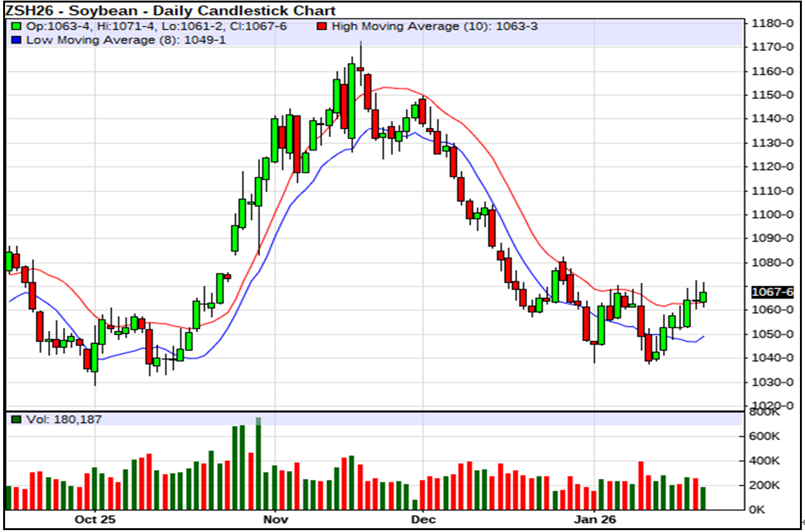Click the Dec date axis label
Image resolution: width=805 pixels, height=532 pixels.
[x=423, y=520]
